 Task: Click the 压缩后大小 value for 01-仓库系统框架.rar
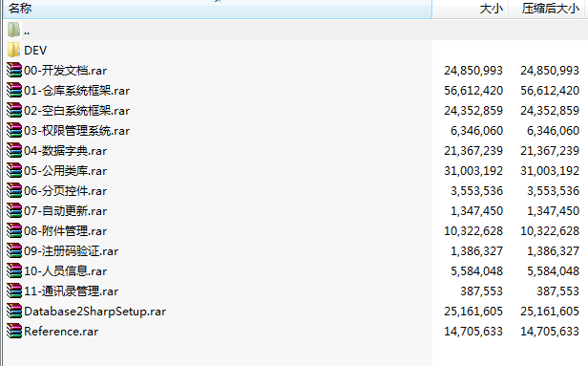click(x=550, y=91)
